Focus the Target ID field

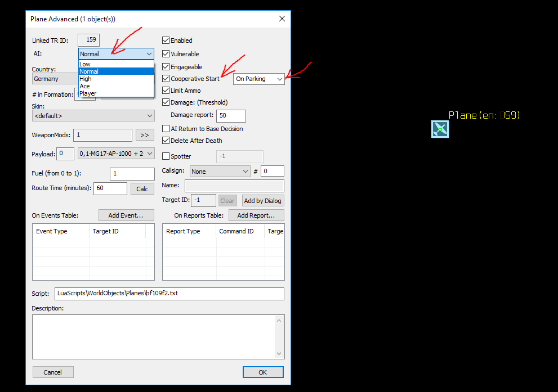click(204, 200)
